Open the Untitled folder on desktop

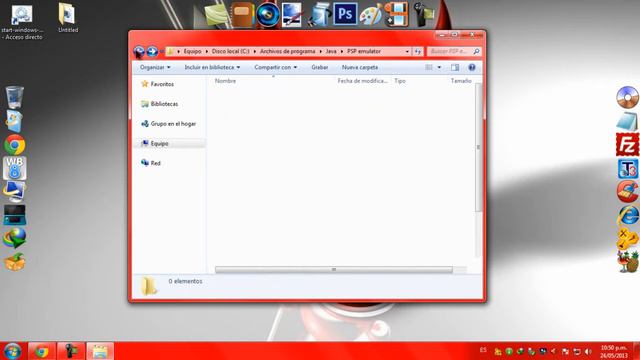pyautogui.click(x=67, y=18)
